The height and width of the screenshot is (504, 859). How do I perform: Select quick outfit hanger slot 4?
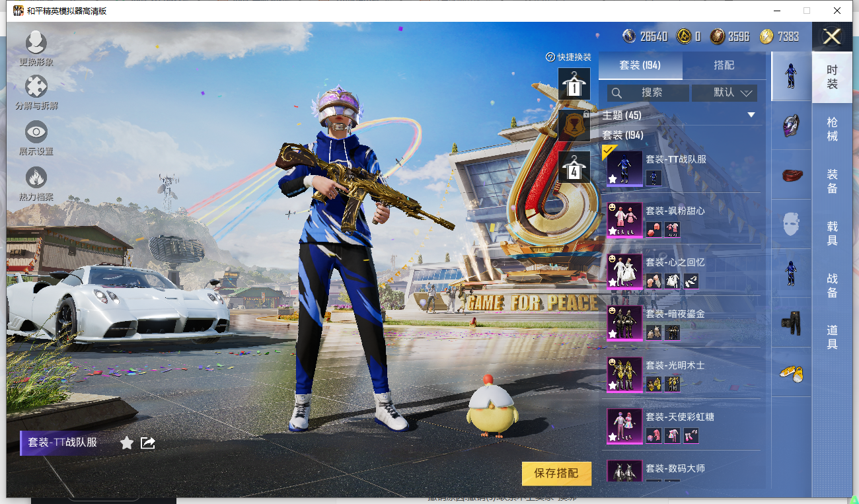[574, 168]
